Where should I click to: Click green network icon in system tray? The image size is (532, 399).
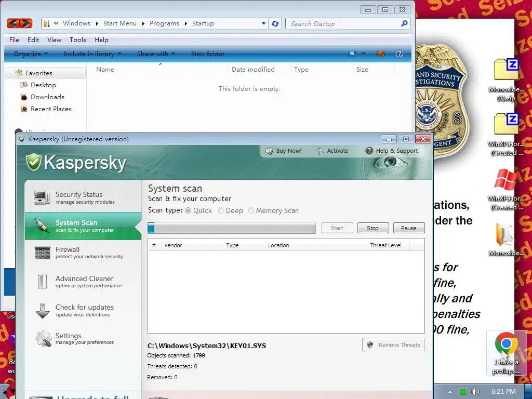(463, 392)
